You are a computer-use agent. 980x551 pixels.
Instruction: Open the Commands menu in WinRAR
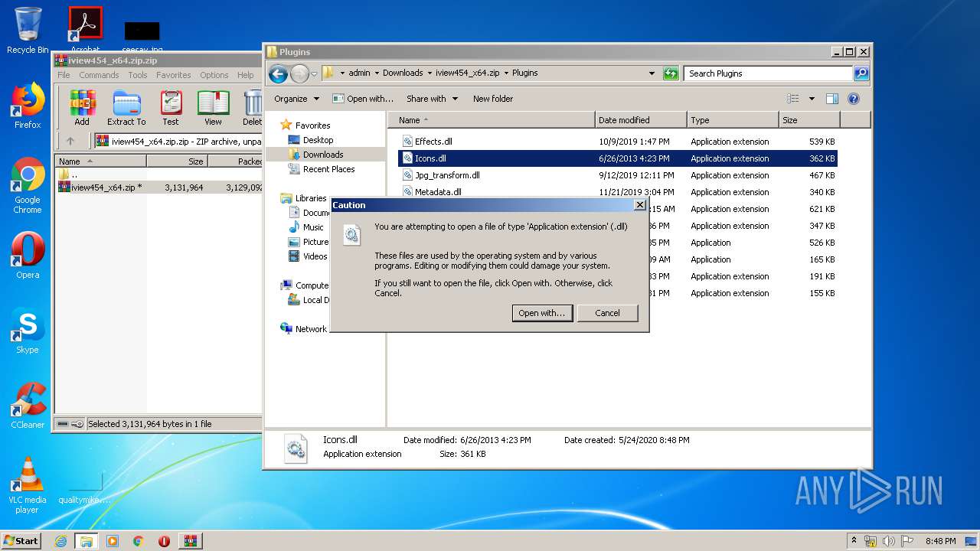(x=99, y=75)
